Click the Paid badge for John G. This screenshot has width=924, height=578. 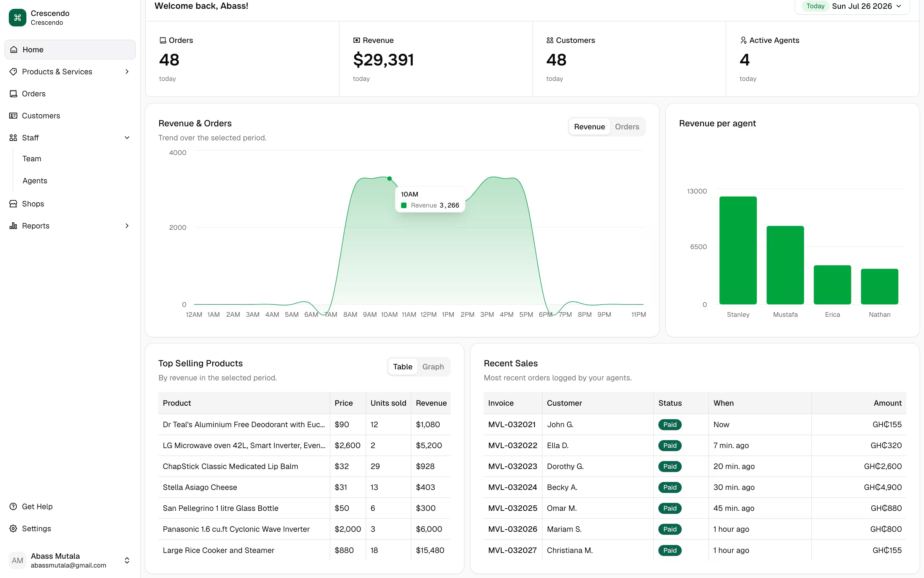click(670, 424)
